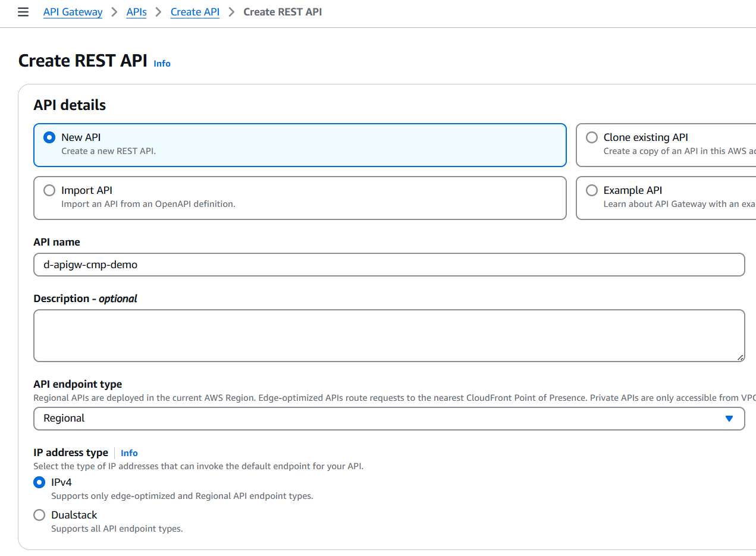Select the Import API radio button

pos(50,190)
